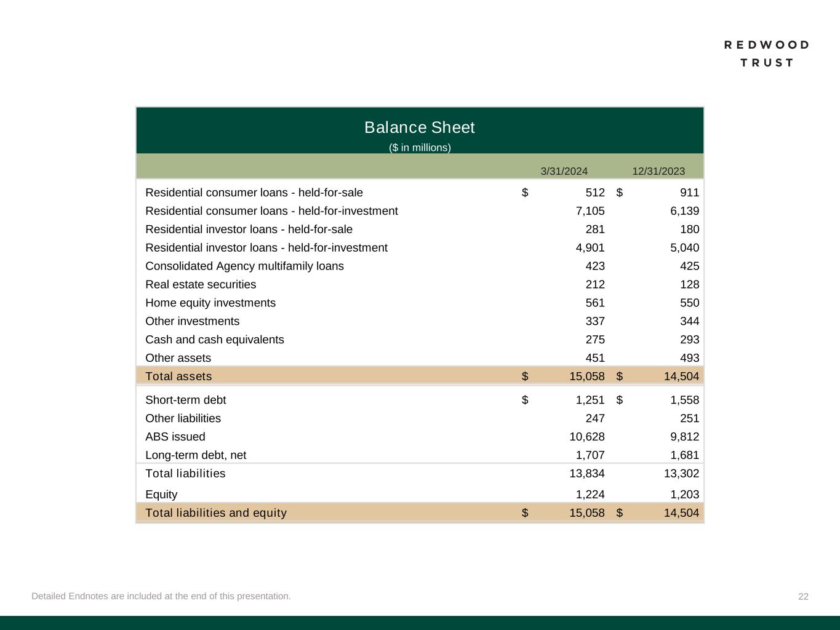
Task: Click the Equity value 1,224
Action: (590, 495)
